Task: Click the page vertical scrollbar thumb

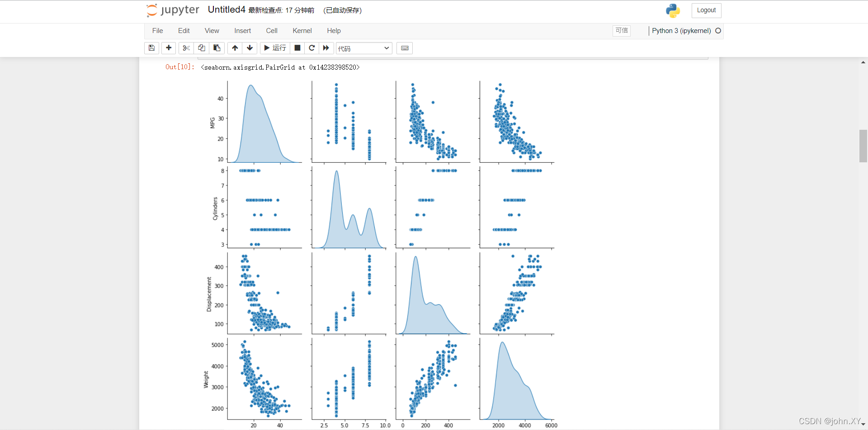Action: tap(863, 146)
